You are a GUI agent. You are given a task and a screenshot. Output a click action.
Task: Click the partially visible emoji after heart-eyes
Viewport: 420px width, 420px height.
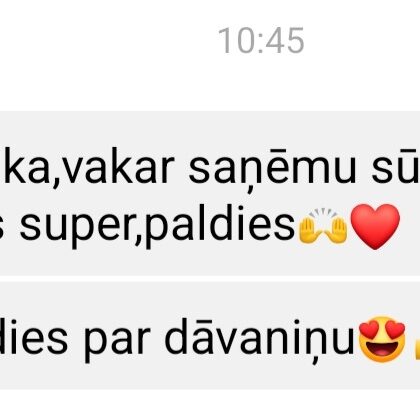[x=417, y=347]
